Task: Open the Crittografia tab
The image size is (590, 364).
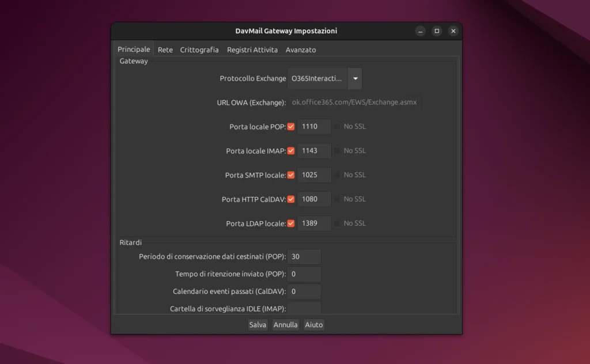Action: 199,50
